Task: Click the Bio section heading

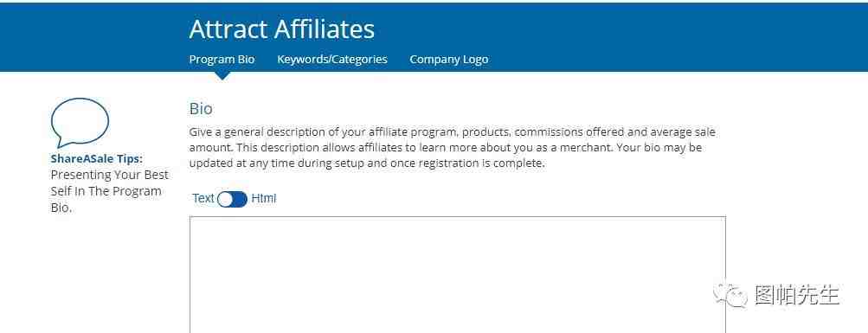Action: click(201, 108)
